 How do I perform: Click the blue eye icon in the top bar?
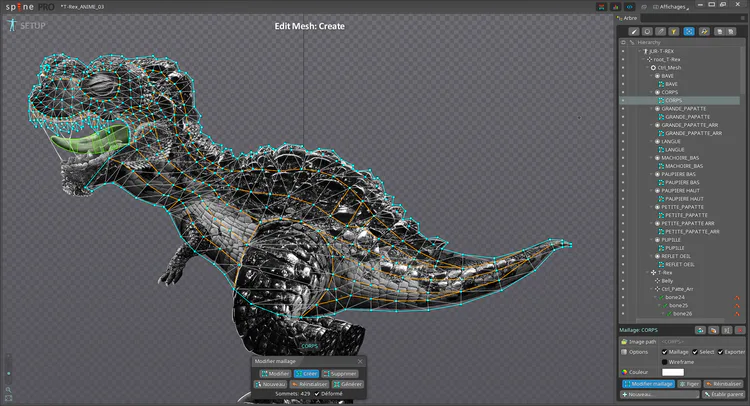coord(630,7)
